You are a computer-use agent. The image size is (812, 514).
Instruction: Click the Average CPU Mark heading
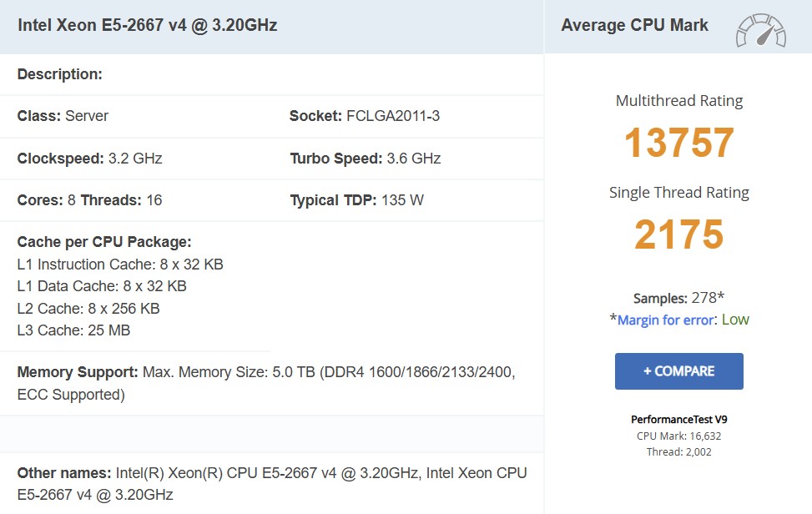coord(634,25)
